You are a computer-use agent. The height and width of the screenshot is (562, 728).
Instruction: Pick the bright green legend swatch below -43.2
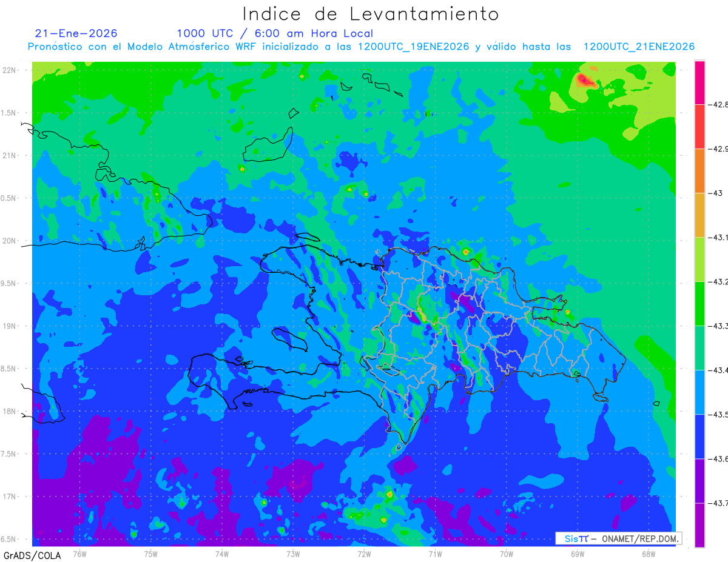[699, 303]
